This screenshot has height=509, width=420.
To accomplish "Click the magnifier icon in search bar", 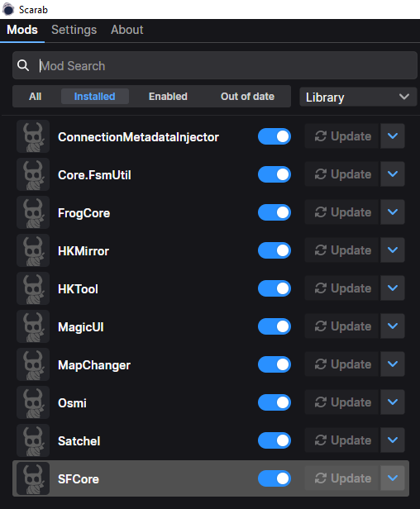I will [23, 65].
